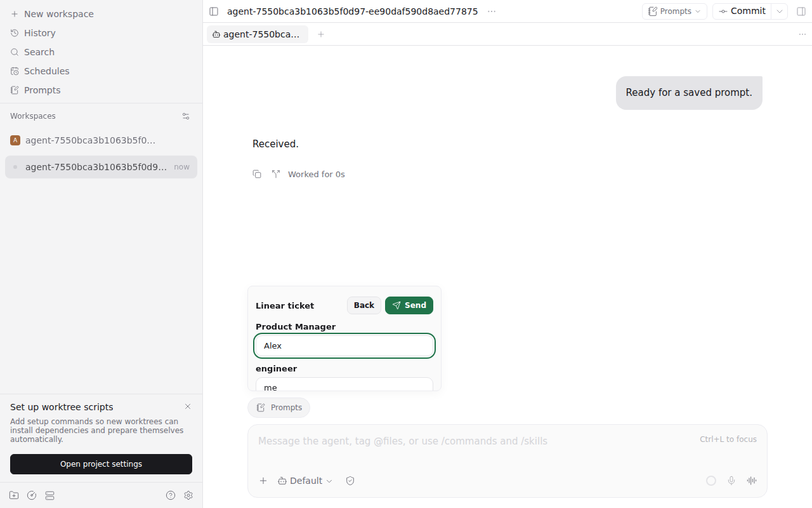Click the shield permissions icon
812x508 pixels.
(x=350, y=481)
